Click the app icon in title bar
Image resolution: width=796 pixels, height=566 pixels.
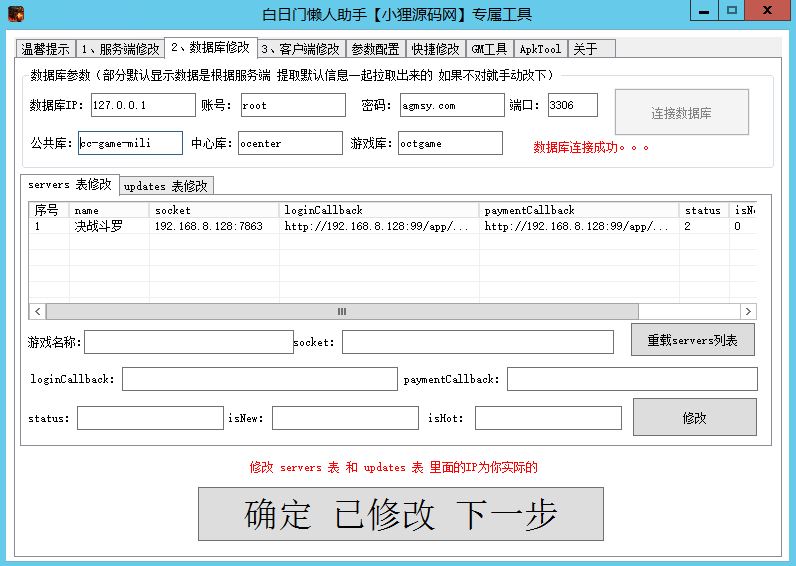16,14
